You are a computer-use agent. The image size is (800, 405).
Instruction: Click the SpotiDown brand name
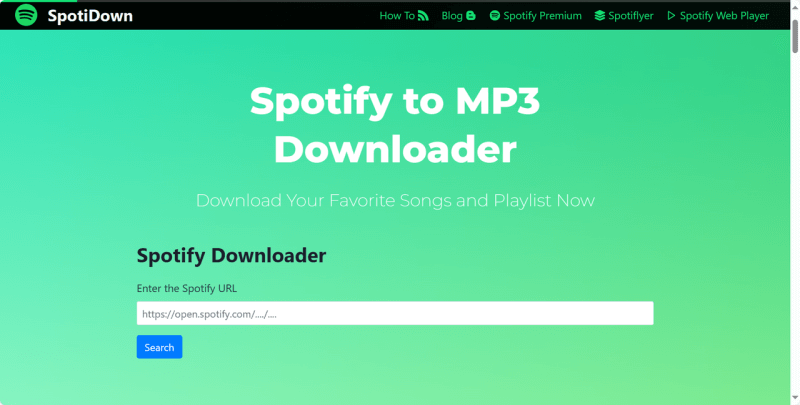90,16
